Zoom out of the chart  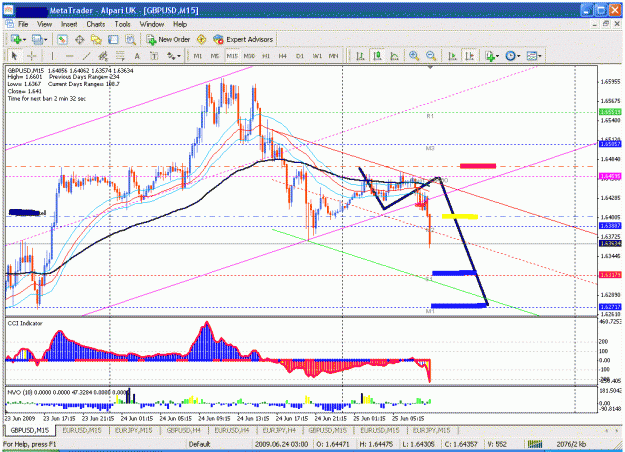431,56
